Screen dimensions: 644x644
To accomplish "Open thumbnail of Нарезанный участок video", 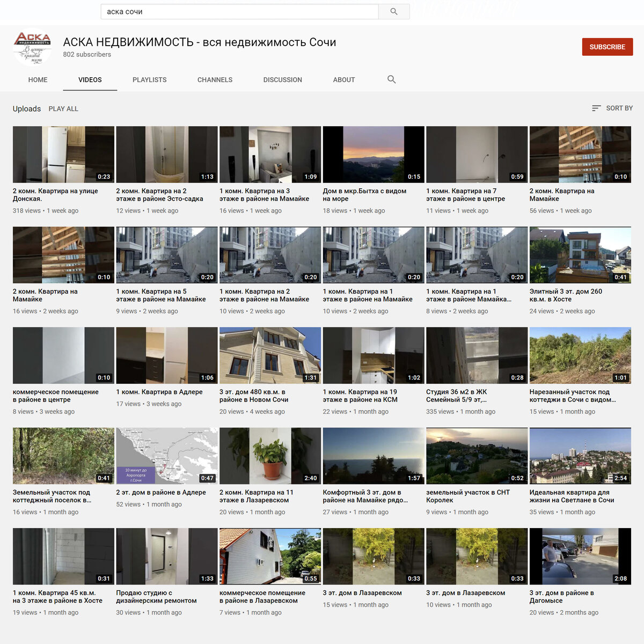I will pos(580,355).
